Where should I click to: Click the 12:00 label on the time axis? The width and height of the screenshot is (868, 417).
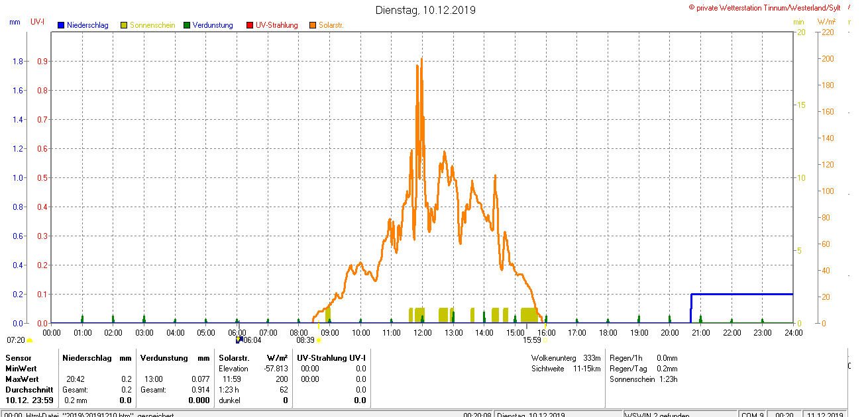tap(423, 332)
